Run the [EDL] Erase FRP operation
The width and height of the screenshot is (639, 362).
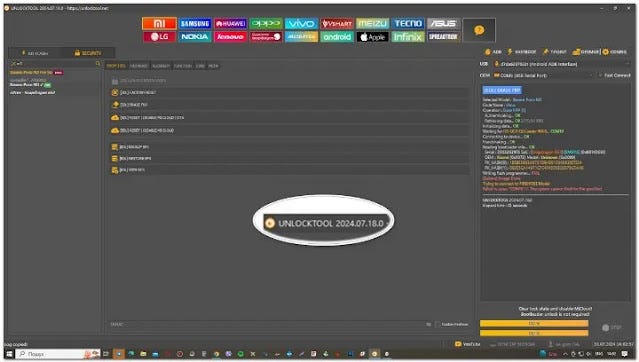click(x=290, y=105)
